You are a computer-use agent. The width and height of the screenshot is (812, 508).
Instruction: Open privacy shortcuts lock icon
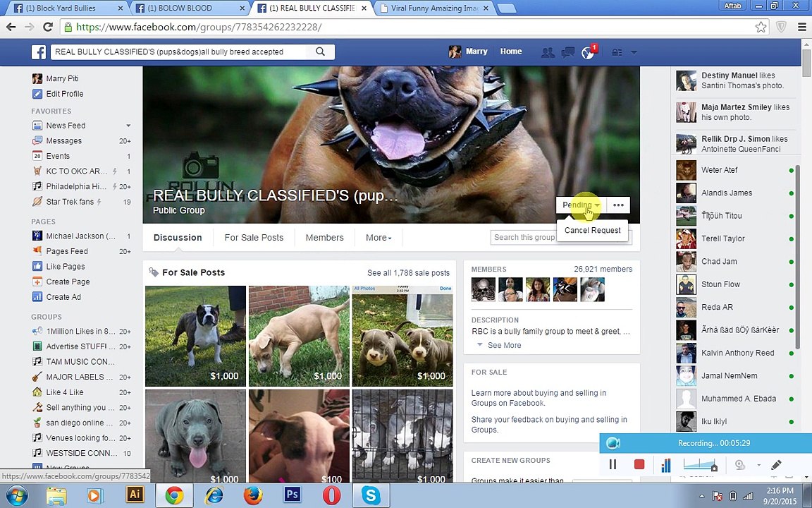[617, 52]
